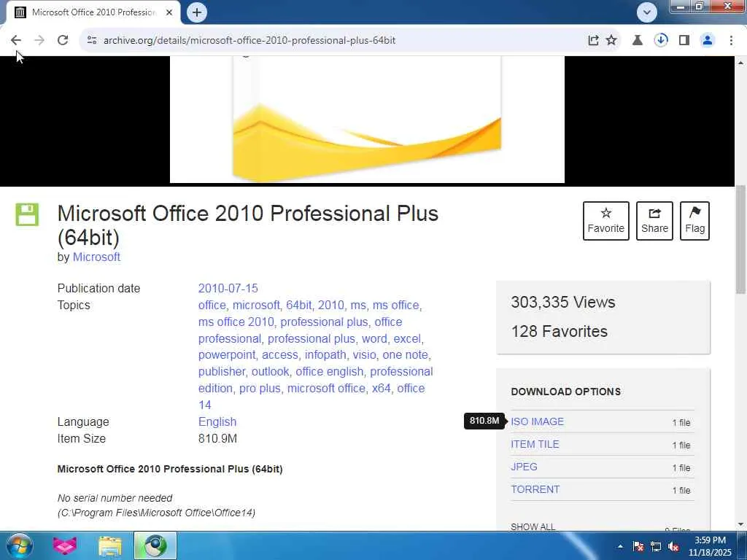Click SHOW ALL download options
This screenshot has width=747, height=560.
click(x=533, y=526)
